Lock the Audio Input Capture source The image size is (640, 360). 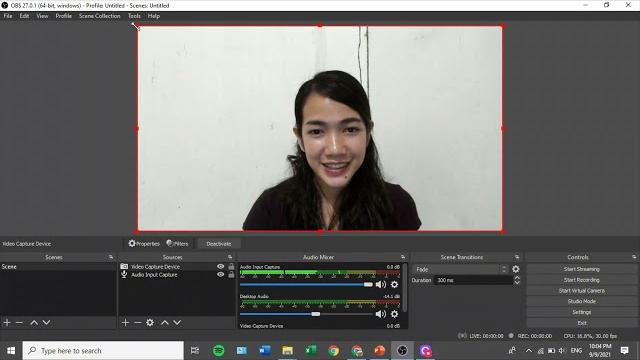tap(231, 275)
